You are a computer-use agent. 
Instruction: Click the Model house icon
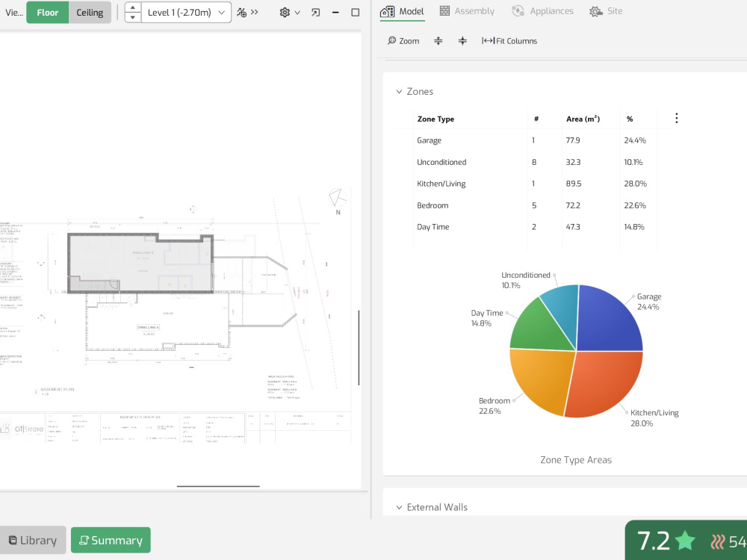(387, 11)
